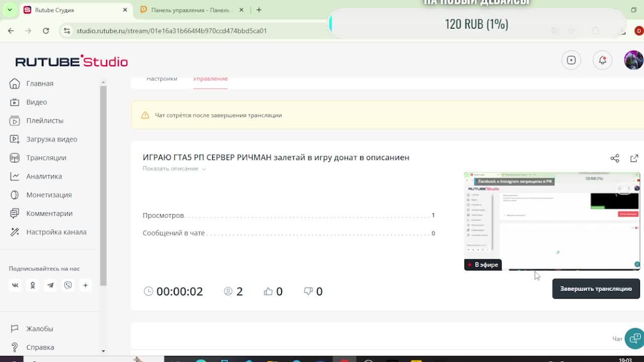Share the stream via share icon
The image size is (644, 362).
coord(615,158)
